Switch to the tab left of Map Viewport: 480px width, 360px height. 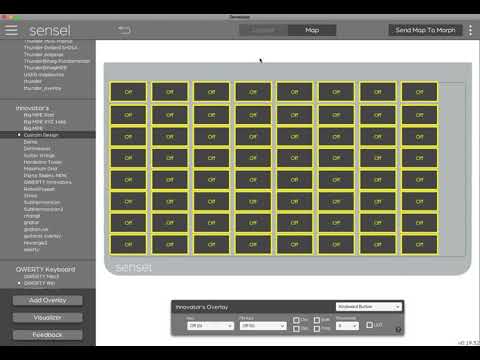pos(264,30)
